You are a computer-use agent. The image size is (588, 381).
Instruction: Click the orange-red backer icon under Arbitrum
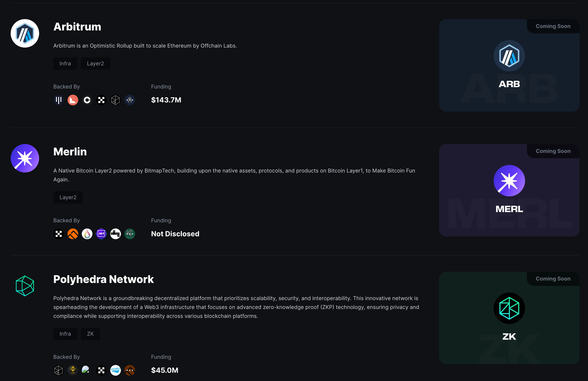pos(73,100)
